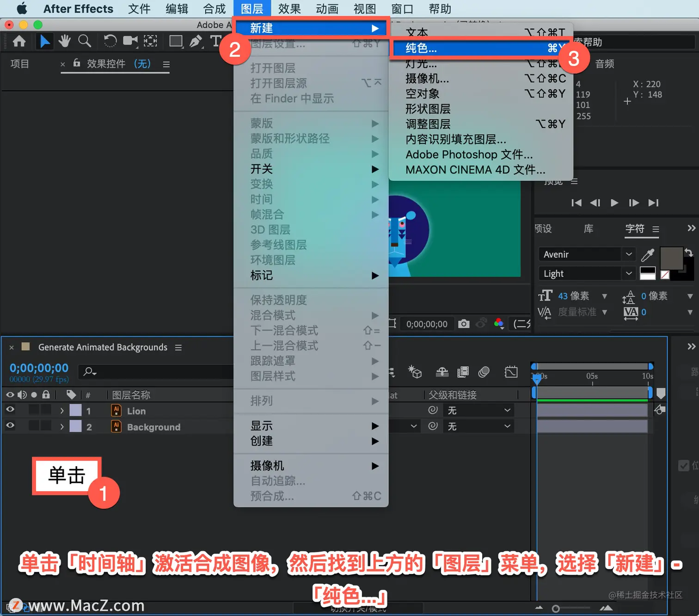699x616 pixels.
Task: Click pick whip for Lion layer
Action: point(433,410)
